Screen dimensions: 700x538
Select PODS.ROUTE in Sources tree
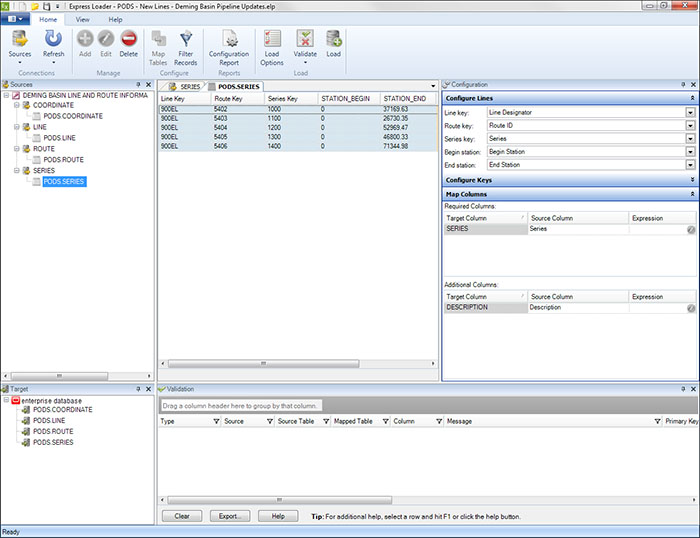point(63,159)
